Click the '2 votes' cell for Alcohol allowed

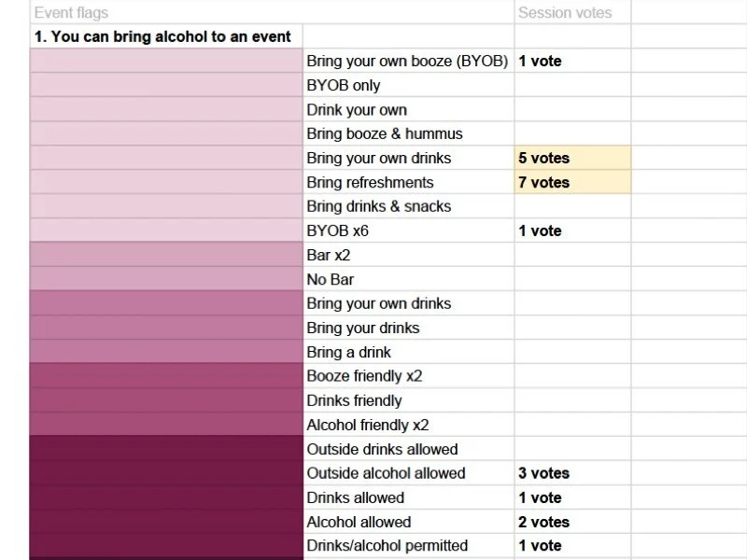[572, 522]
